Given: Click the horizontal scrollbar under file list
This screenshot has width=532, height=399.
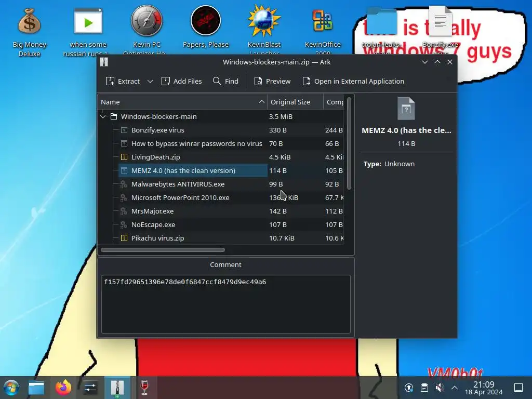Looking at the screenshot, I should (163, 250).
